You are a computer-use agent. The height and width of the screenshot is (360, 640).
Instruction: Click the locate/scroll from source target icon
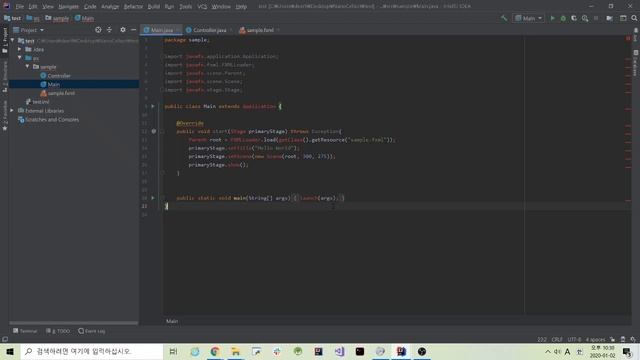coord(98,30)
